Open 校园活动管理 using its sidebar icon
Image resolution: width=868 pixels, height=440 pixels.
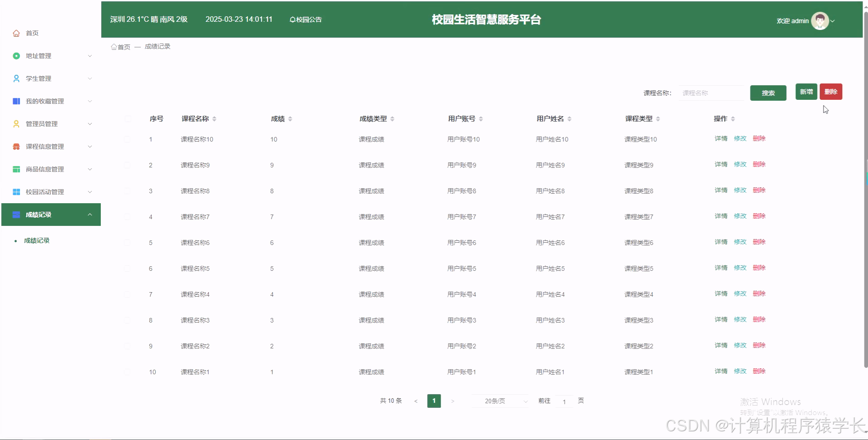[16, 191]
